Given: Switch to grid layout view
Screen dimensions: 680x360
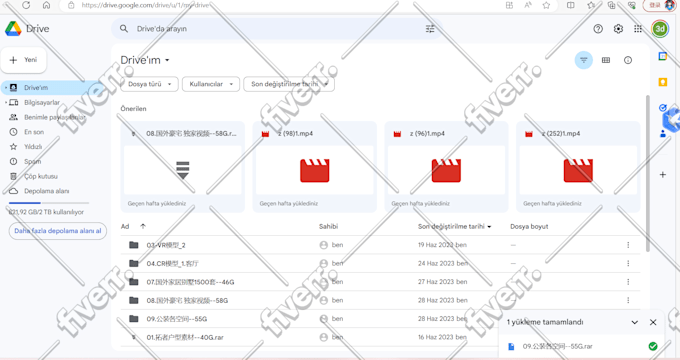Looking at the screenshot, I should point(606,60).
